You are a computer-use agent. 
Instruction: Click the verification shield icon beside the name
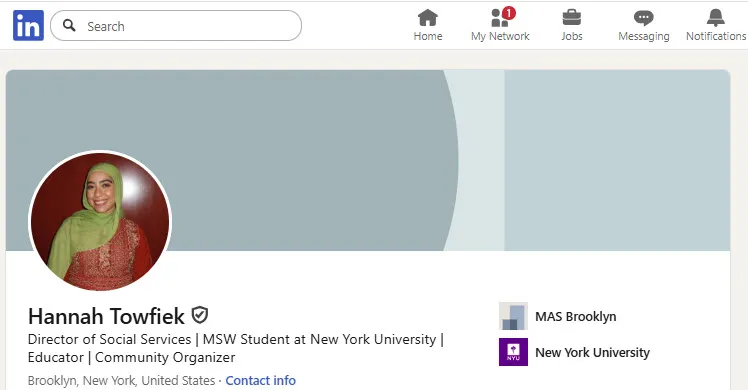pos(200,315)
